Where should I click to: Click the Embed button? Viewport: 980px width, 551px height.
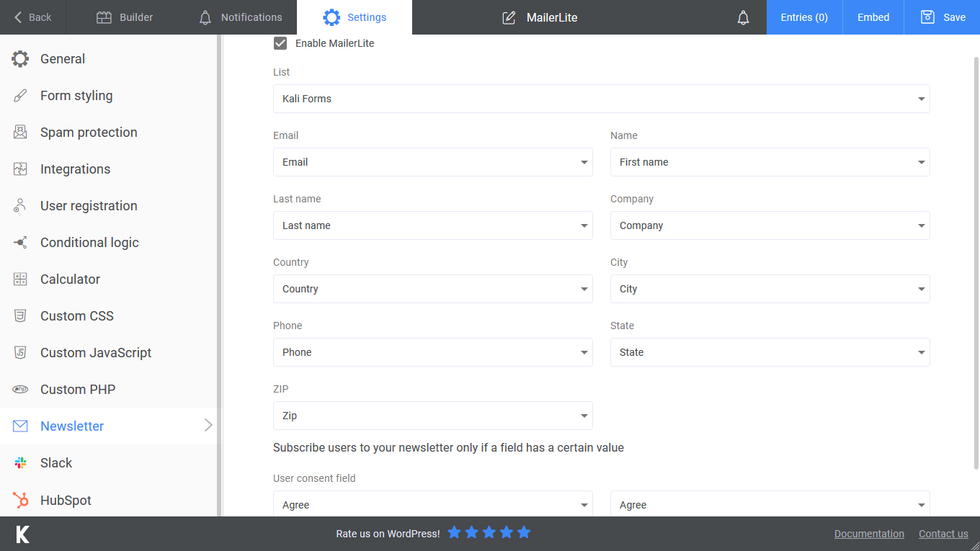(873, 17)
